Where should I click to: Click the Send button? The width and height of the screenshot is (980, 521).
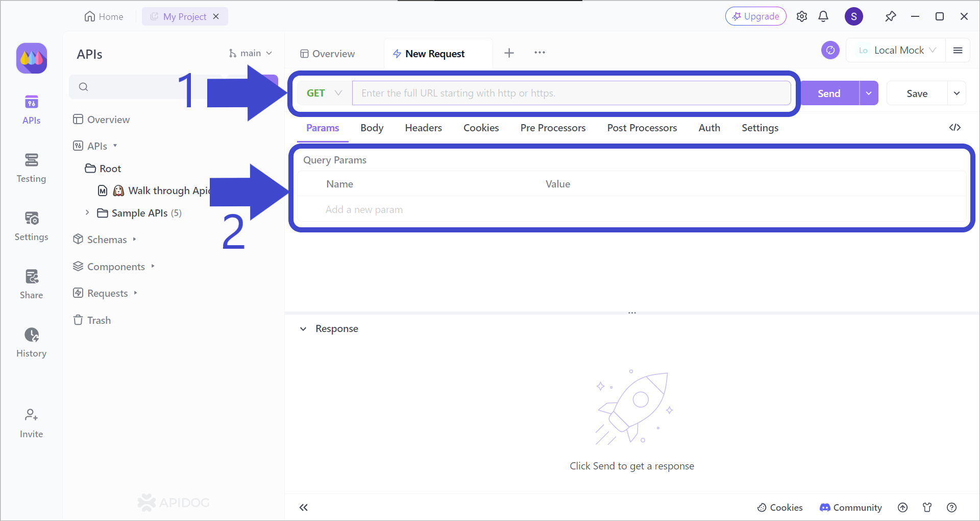coord(829,93)
